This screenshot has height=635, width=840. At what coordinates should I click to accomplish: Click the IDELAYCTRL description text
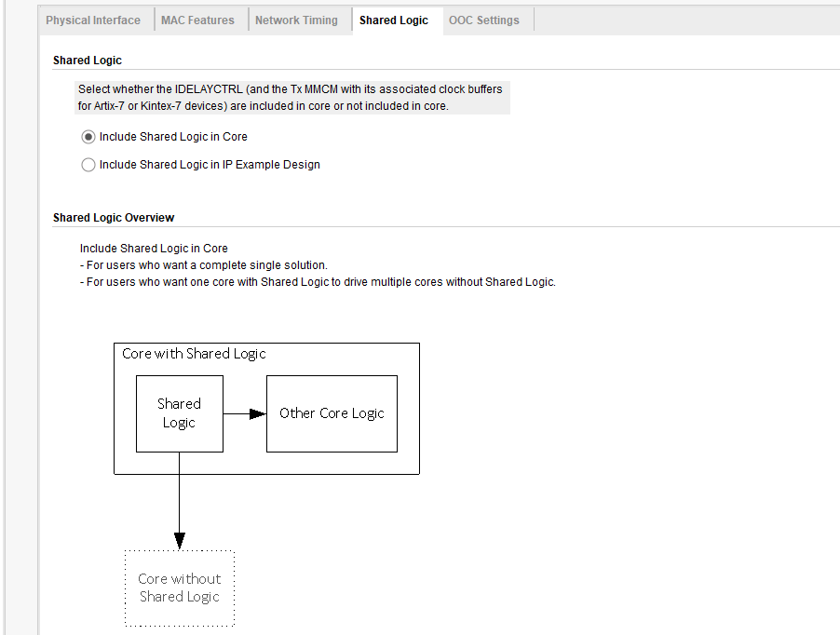[x=290, y=89]
